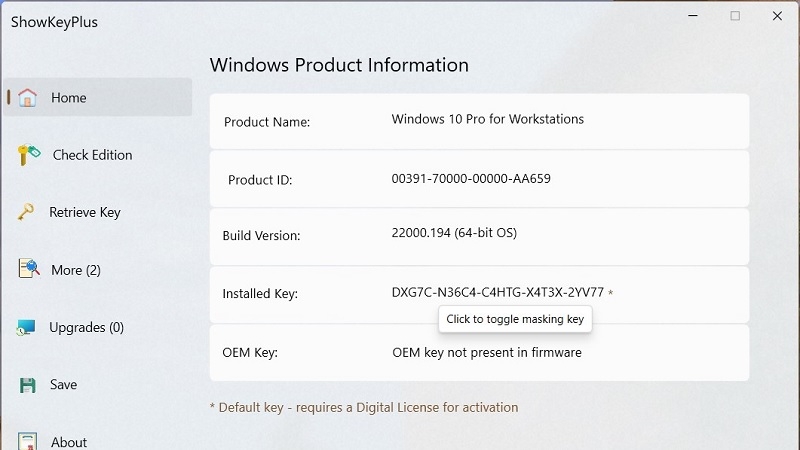Click the About icon in sidebar

point(28,441)
